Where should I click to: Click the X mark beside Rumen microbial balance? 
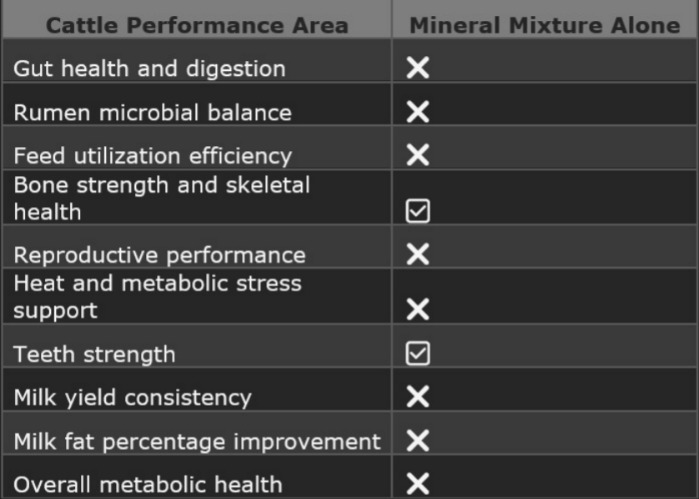[x=417, y=112]
